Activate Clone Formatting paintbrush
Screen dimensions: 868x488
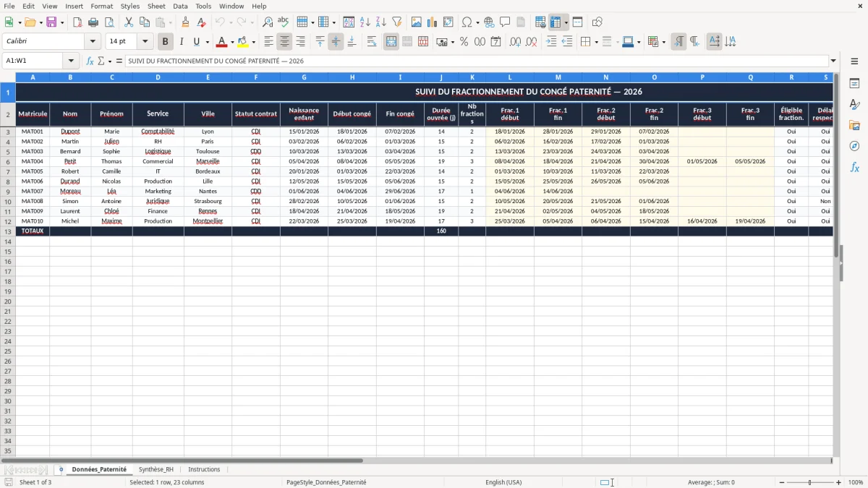tap(185, 22)
